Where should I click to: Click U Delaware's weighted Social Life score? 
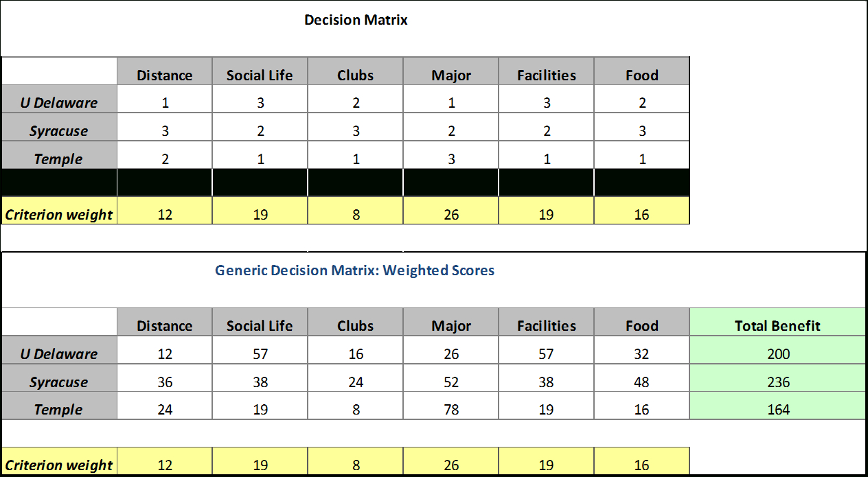point(260,354)
